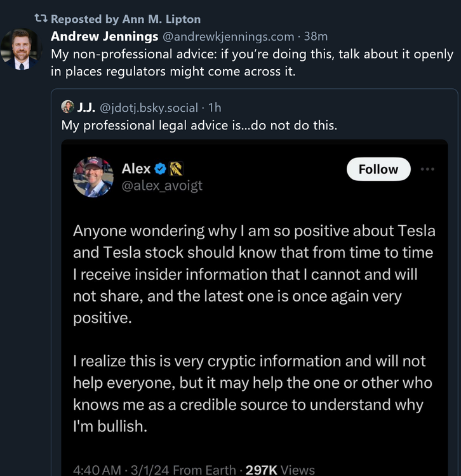Click J.J.'s small avatar icon
This screenshot has height=476, width=461.
[x=68, y=107]
